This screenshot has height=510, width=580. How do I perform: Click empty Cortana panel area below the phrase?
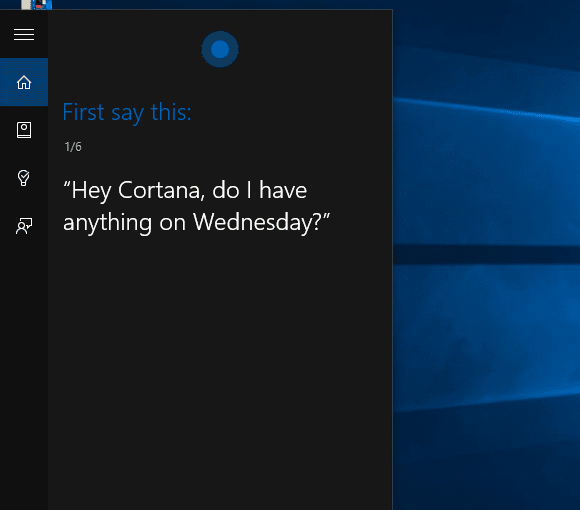(x=220, y=370)
